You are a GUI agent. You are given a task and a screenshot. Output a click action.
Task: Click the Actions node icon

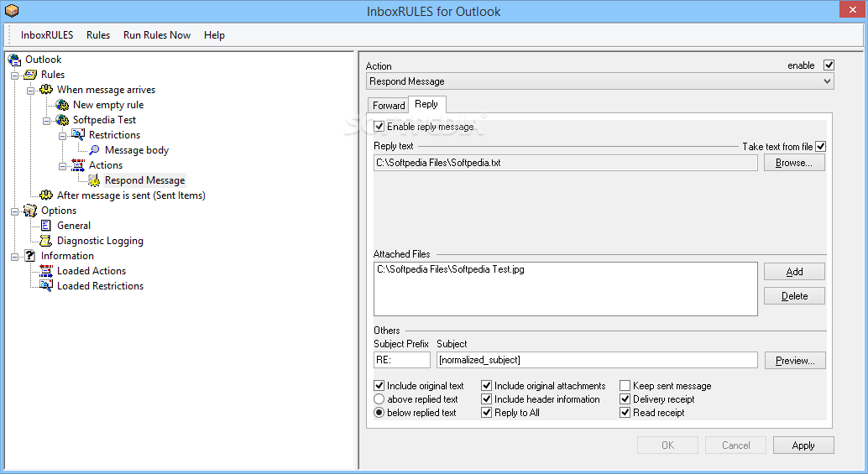click(78, 164)
